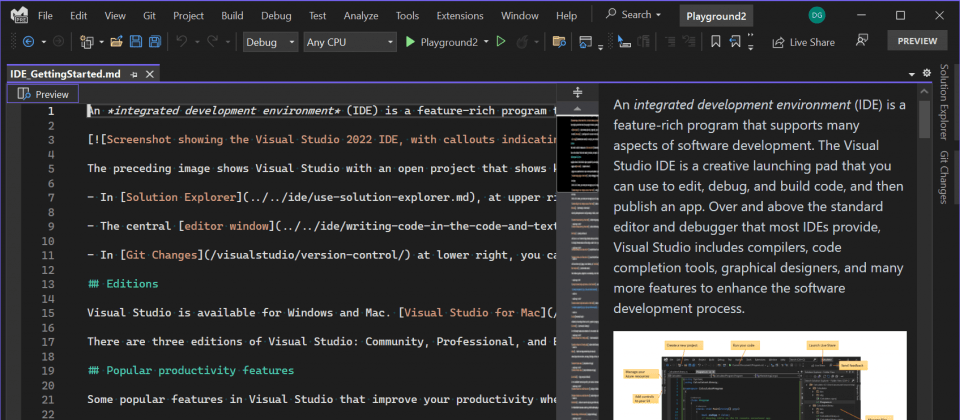This screenshot has width=960, height=420.
Task: Open the Git menu
Action: click(149, 15)
